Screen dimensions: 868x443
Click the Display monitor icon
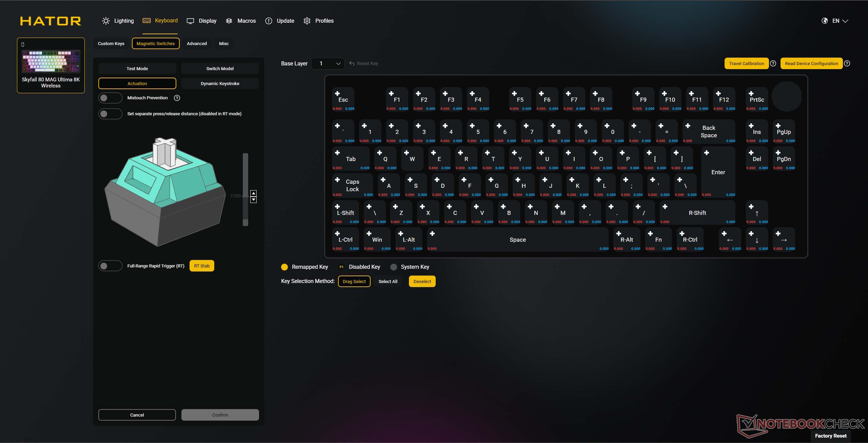(x=190, y=21)
